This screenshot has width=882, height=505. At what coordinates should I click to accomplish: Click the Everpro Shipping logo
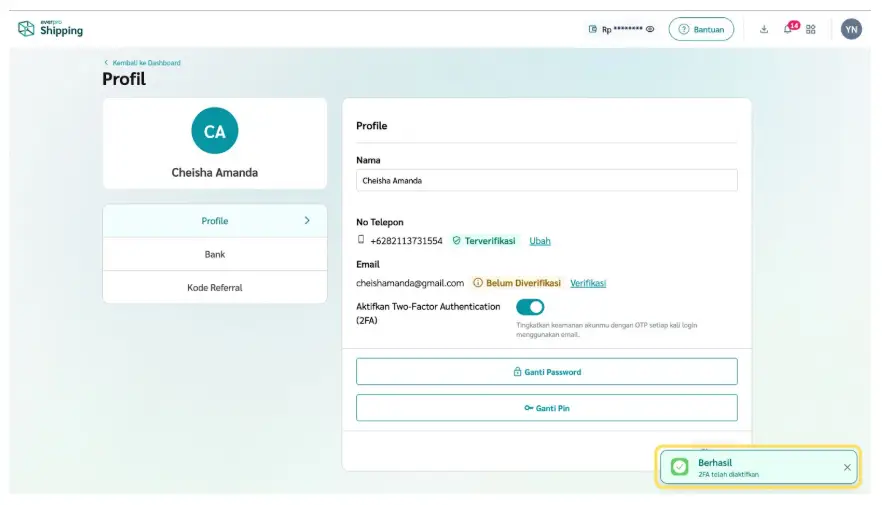[x=50, y=29]
